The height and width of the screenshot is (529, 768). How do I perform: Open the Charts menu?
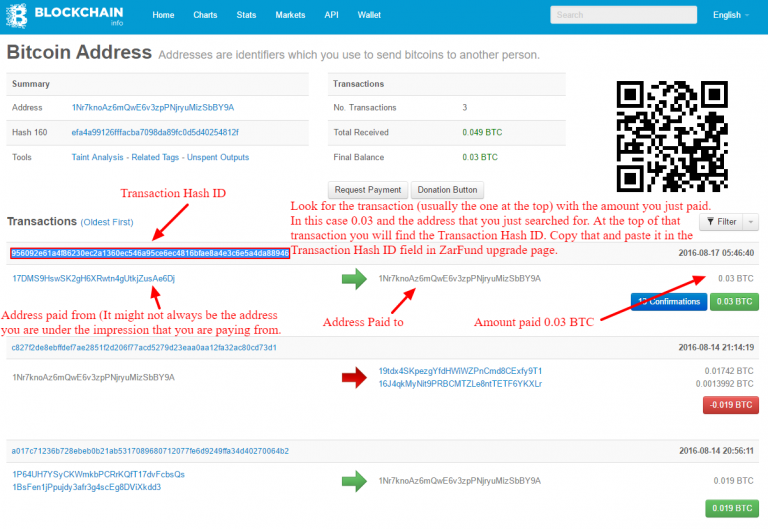click(x=205, y=15)
